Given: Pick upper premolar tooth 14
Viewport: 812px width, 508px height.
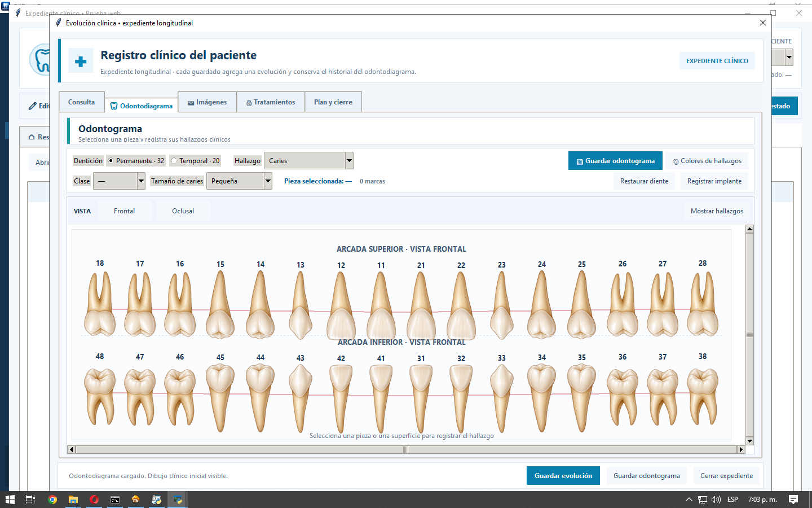Looking at the screenshot, I should [260, 304].
